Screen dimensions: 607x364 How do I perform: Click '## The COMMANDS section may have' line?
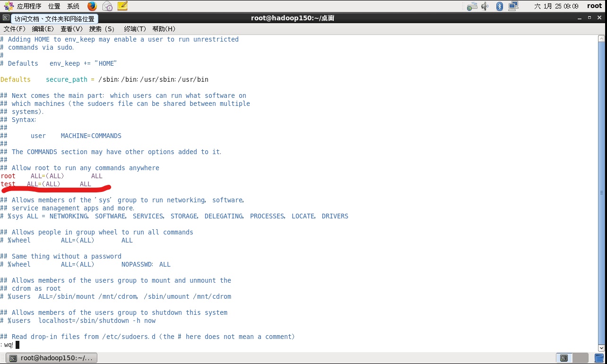click(x=111, y=152)
